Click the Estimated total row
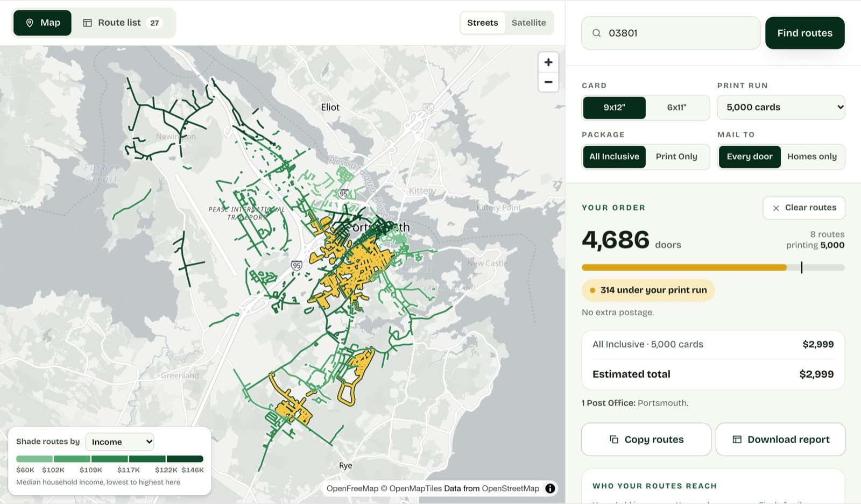Viewport: 861px width, 504px height. pos(713,374)
